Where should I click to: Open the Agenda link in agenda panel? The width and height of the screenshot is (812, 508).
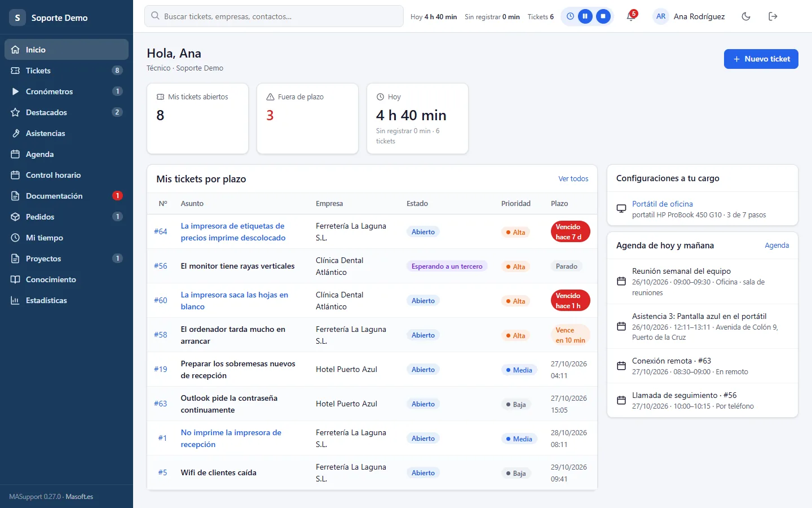(x=776, y=245)
